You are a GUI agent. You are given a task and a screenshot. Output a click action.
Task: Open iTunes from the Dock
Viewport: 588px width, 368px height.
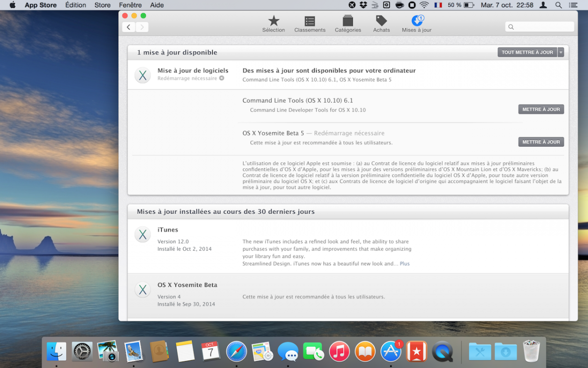[339, 351]
